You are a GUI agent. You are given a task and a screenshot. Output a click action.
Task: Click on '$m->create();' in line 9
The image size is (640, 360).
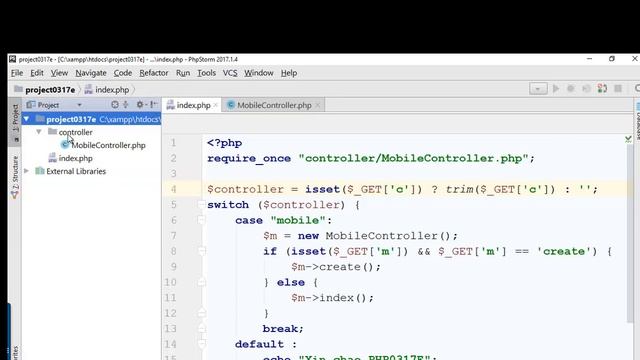point(336,267)
